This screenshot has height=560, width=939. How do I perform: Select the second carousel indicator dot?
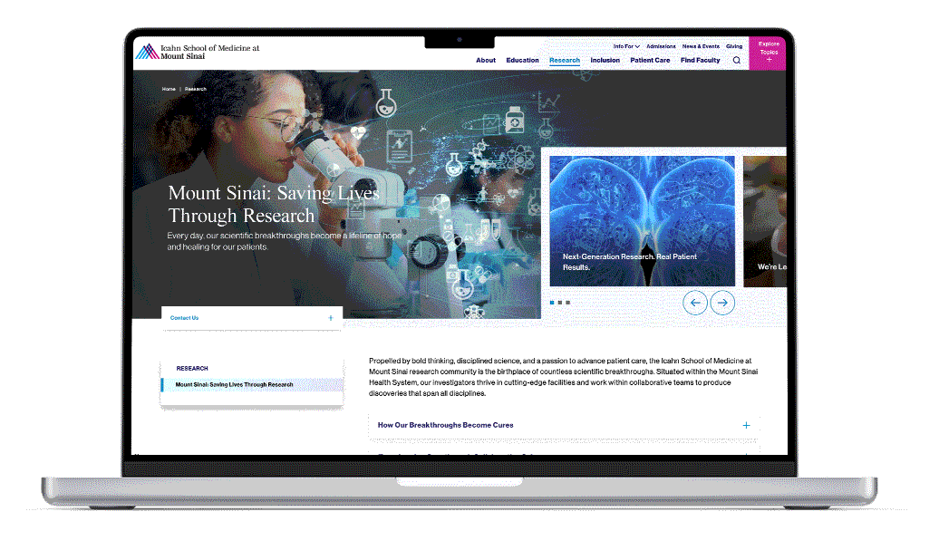pyautogui.click(x=560, y=302)
